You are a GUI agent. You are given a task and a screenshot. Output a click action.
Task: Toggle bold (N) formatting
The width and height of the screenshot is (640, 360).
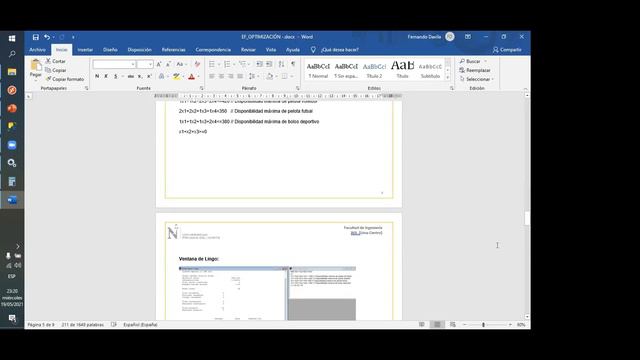97,76
